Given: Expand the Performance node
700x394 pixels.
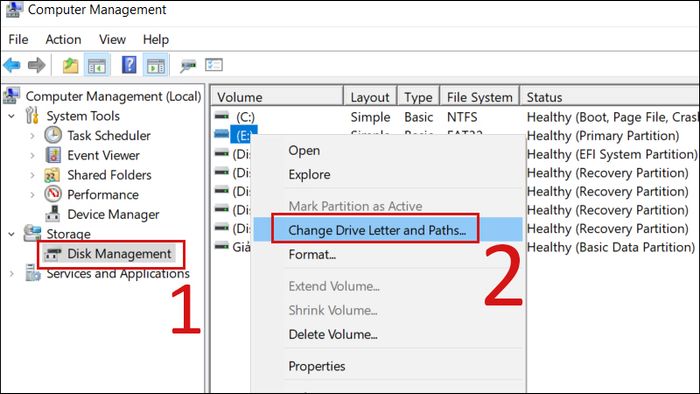Looking at the screenshot, I should tap(32, 195).
